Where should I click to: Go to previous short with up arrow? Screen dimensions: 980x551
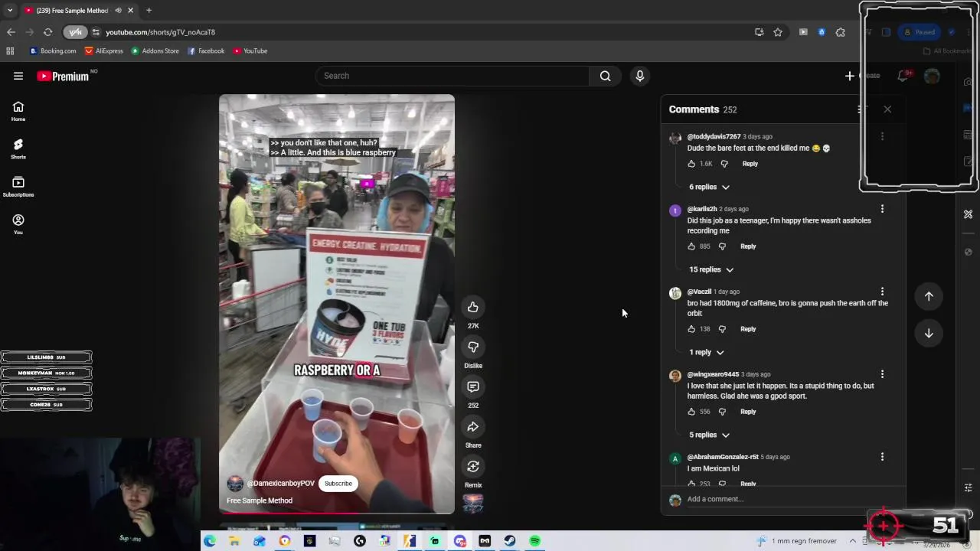click(x=929, y=296)
